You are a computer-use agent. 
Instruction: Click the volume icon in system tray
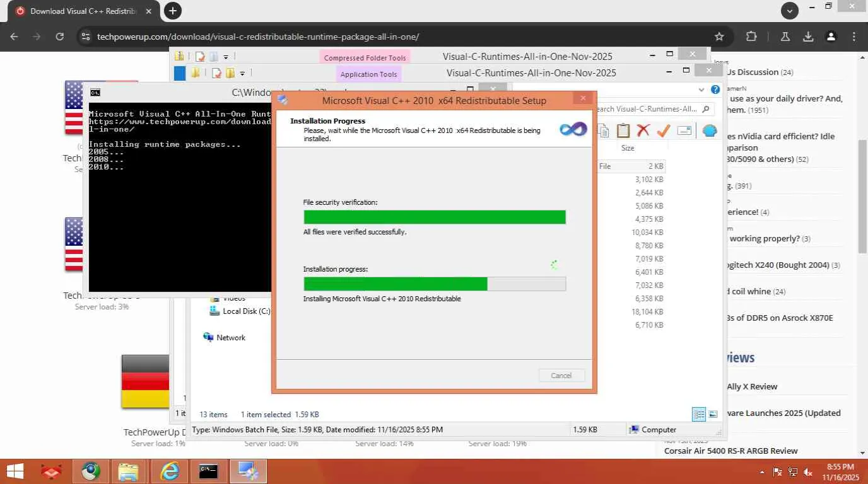point(807,472)
